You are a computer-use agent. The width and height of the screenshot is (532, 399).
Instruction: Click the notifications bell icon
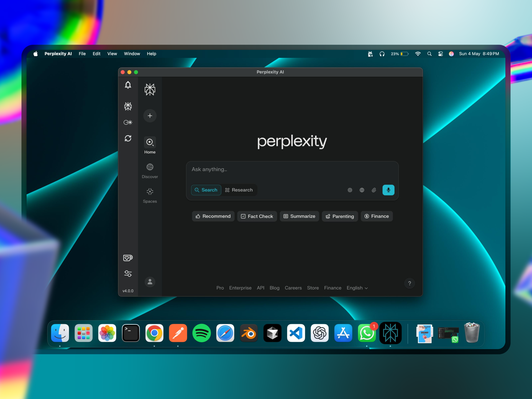click(128, 85)
